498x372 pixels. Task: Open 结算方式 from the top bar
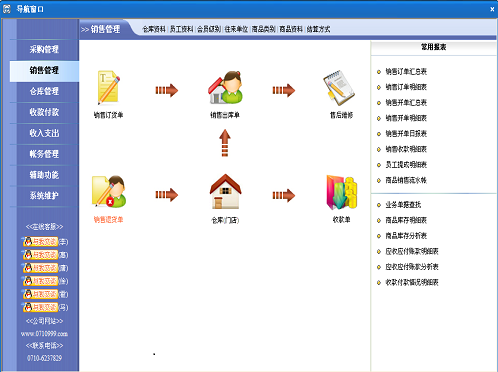318,29
